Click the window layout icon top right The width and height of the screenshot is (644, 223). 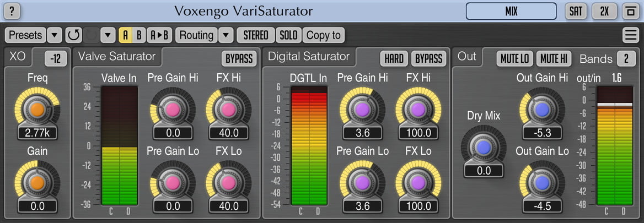pos(630,11)
